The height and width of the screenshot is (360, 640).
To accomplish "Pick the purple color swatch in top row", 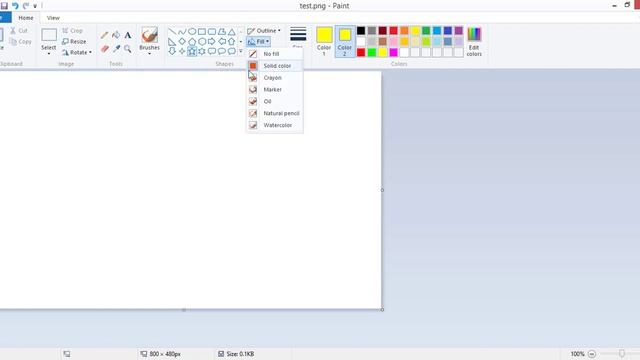I will (458, 31).
